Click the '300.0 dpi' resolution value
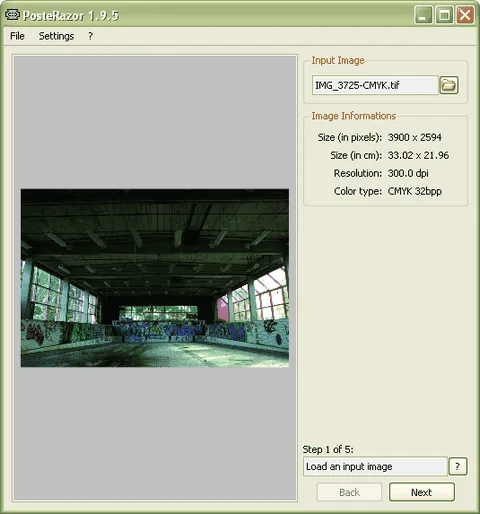The height and width of the screenshot is (514, 480). click(408, 173)
